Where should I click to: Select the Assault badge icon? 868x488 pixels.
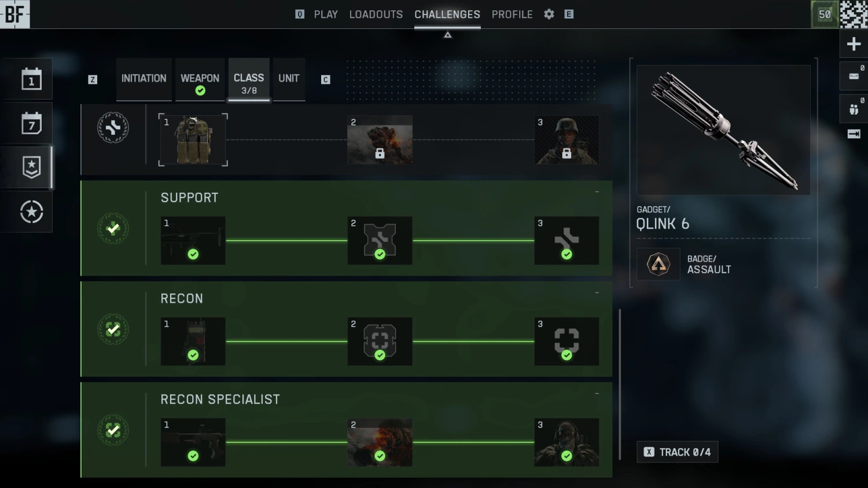tap(659, 265)
